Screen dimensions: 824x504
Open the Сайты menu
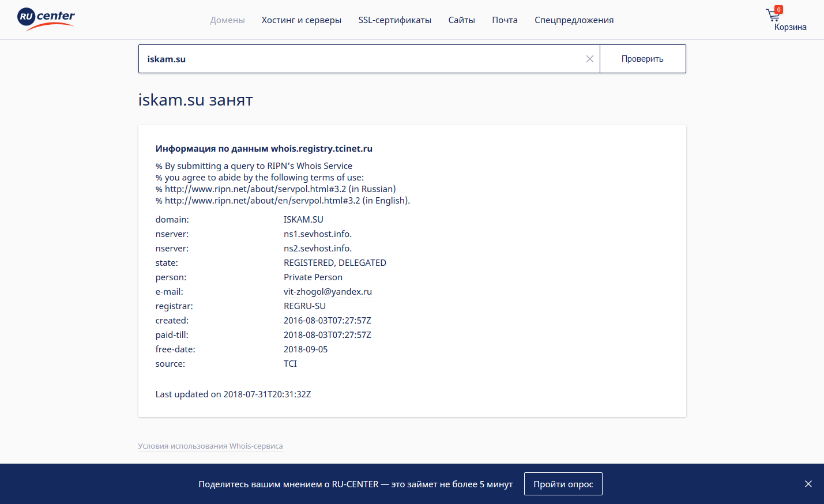[462, 20]
